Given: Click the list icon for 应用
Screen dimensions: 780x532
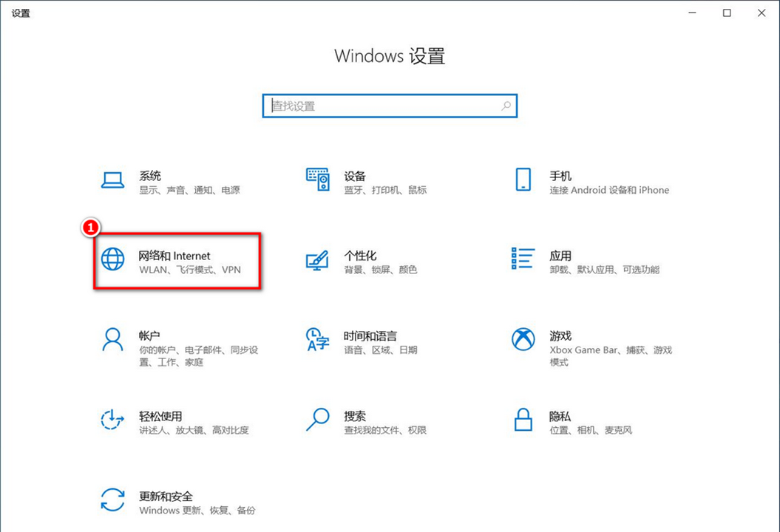Looking at the screenshot, I should point(523,259).
